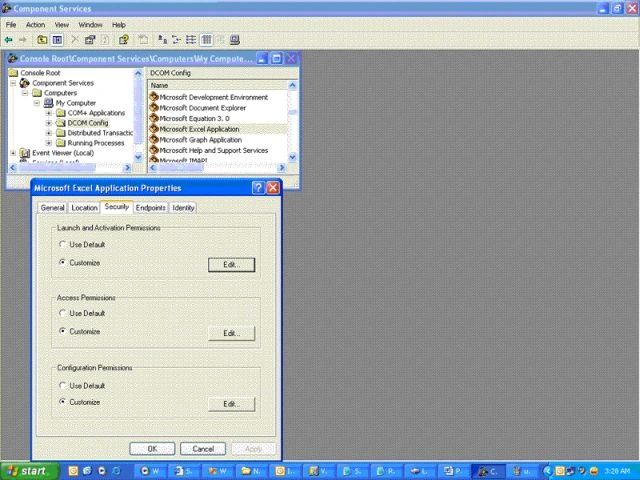Click the context help ? button in Properties dialog

pyautogui.click(x=258, y=188)
